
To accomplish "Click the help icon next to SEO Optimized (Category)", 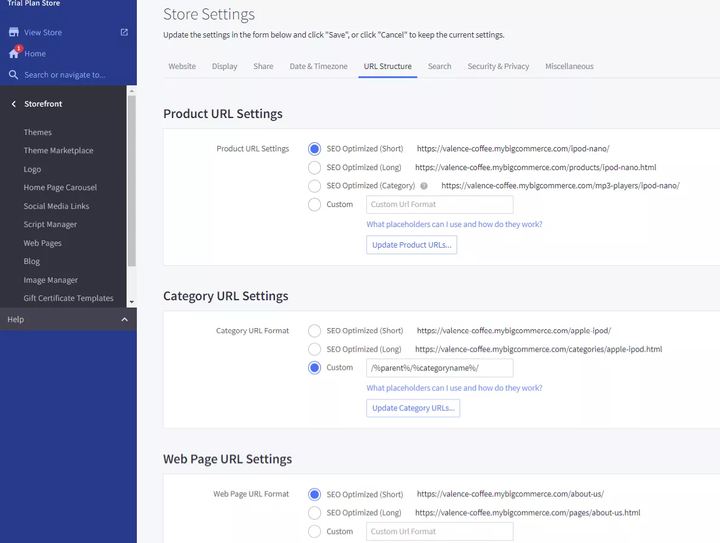I will (424, 186).
